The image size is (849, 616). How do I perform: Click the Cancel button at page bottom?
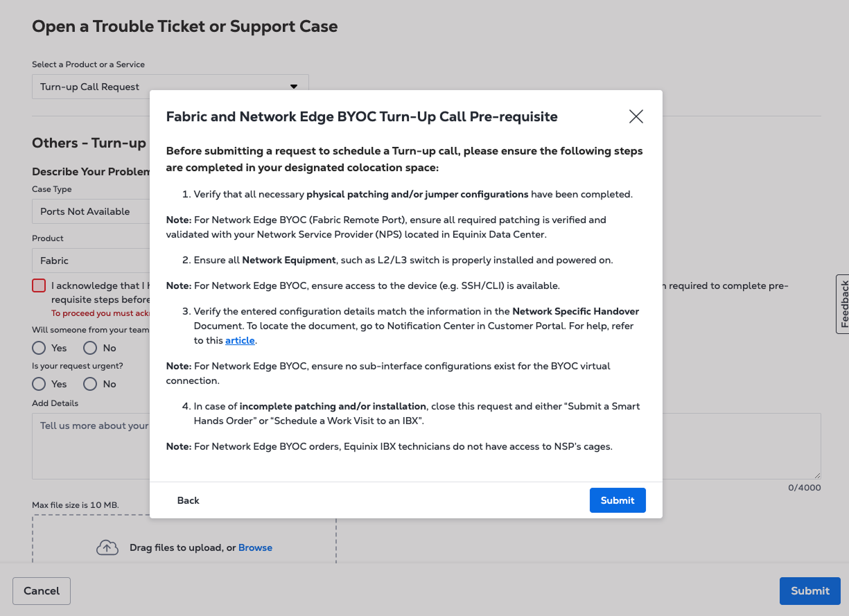42,591
